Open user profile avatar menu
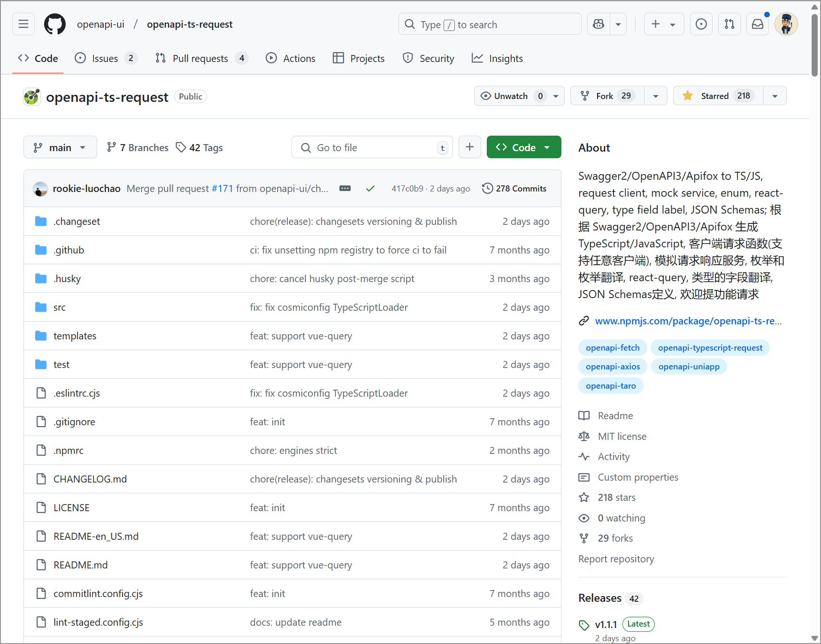The image size is (821, 644). click(x=786, y=24)
